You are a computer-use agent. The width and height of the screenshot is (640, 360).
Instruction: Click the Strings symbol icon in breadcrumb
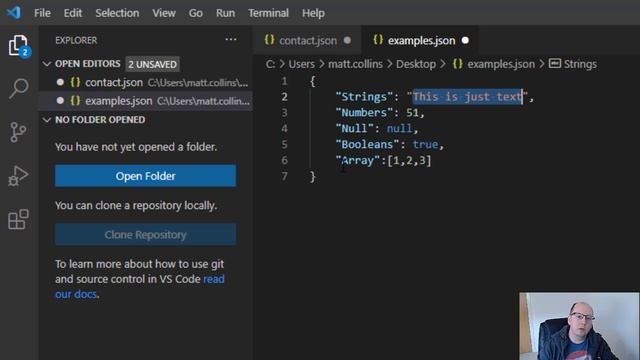[x=555, y=63]
